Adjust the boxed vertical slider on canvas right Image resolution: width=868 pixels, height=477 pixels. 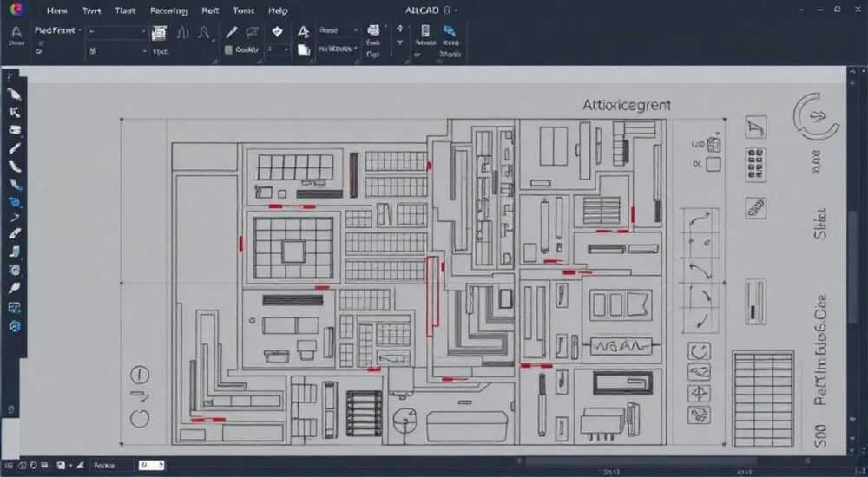tap(756, 302)
